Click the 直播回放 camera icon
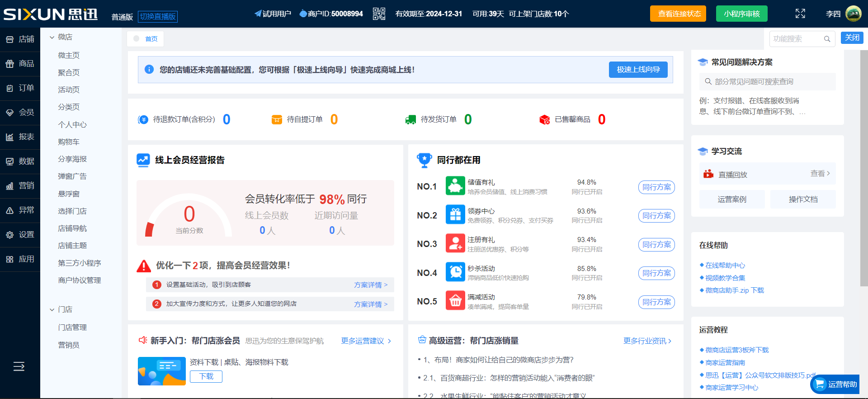 coord(708,174)
